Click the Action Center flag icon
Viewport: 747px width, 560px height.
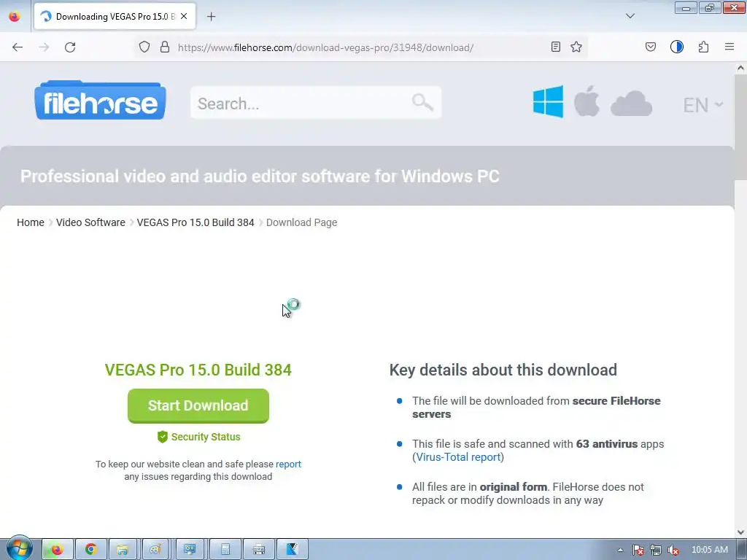click(638, 550)
